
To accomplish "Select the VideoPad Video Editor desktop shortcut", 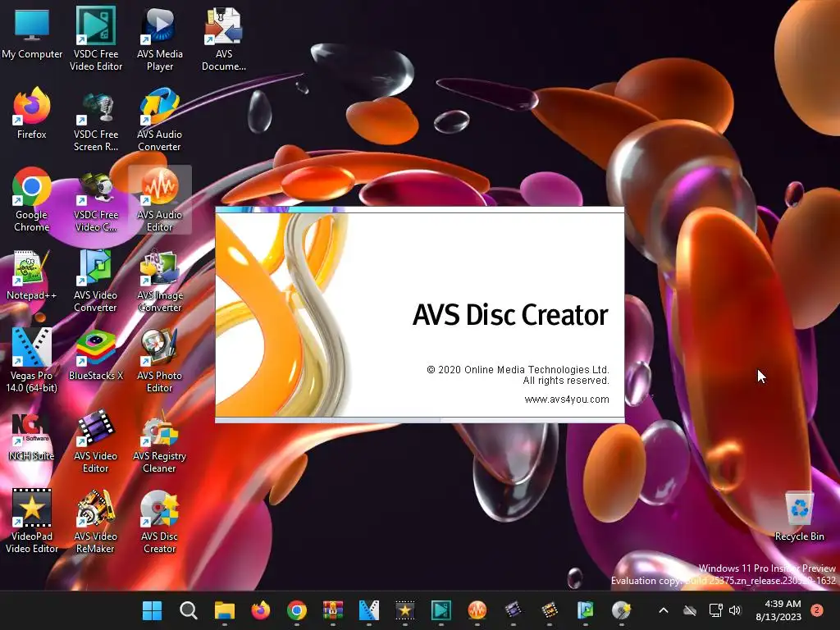I will (32, 522).
